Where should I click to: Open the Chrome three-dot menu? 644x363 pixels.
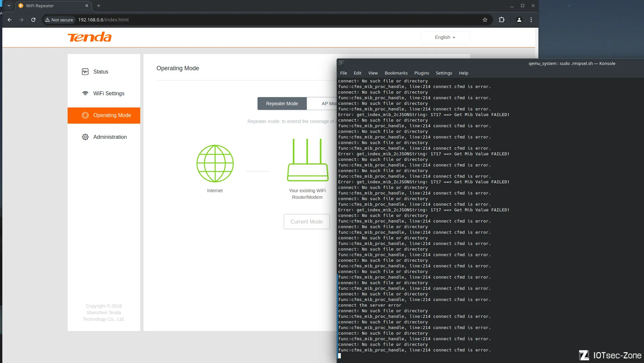tap(531, 20)
